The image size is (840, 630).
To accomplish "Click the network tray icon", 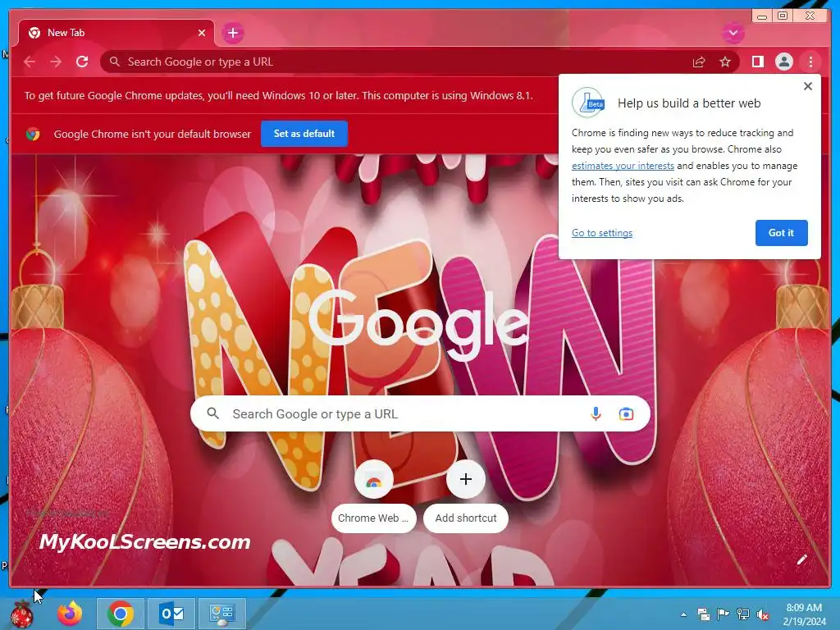I will (x=743, y=614).
